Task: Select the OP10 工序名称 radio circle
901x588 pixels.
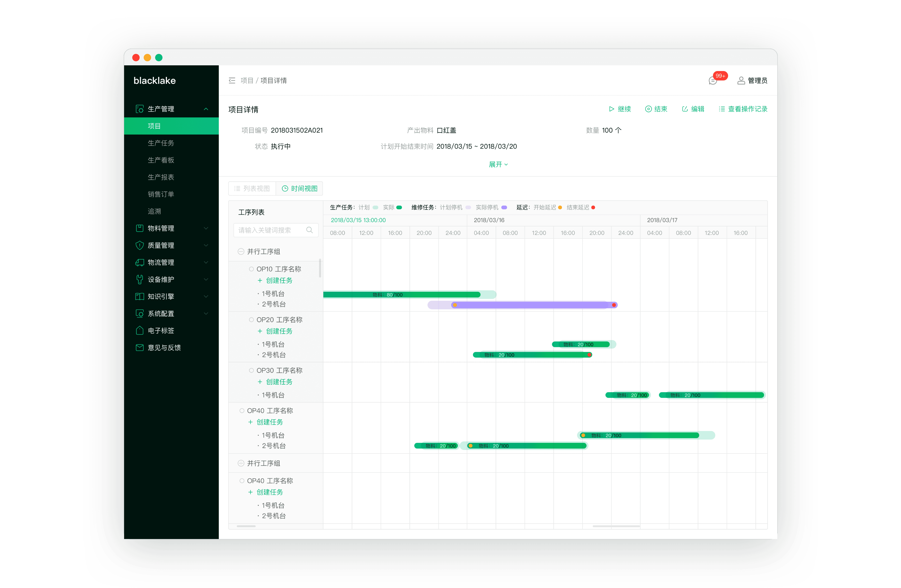Action: 251,269
